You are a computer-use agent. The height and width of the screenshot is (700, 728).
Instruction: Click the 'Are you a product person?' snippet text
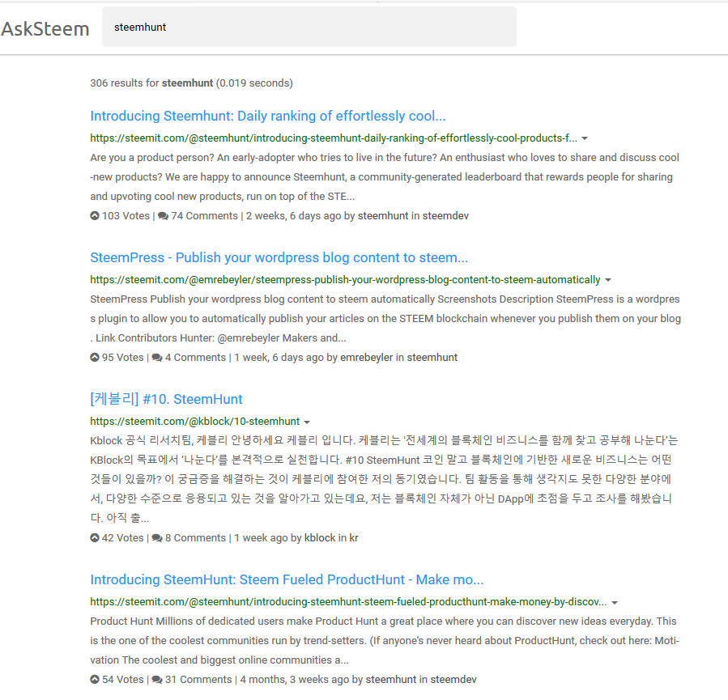tap(385, 176)
